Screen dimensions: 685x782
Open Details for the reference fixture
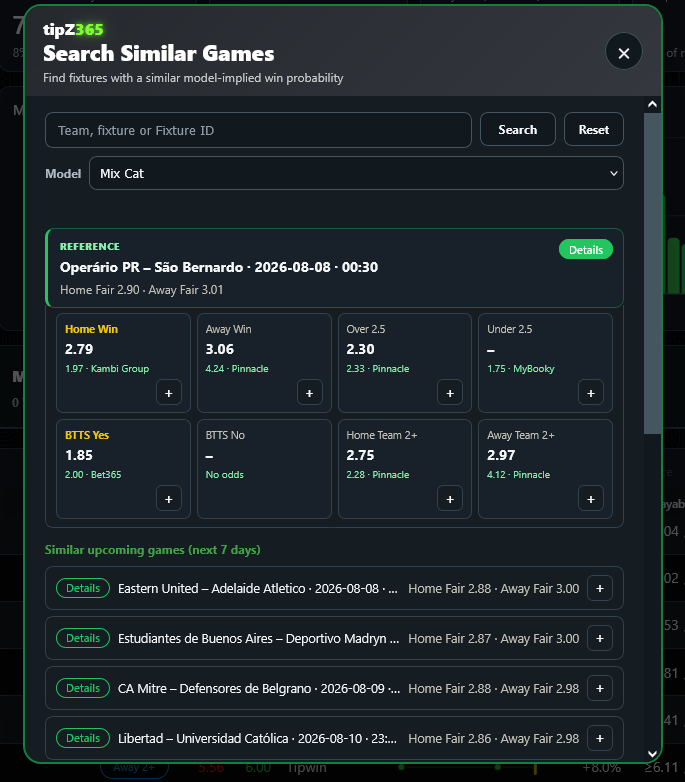586,250
